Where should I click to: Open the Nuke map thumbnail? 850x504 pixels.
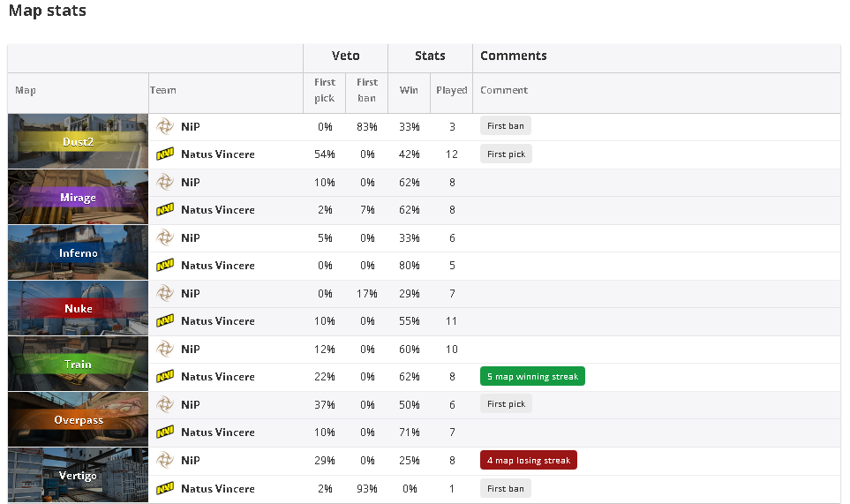point(78,308)
